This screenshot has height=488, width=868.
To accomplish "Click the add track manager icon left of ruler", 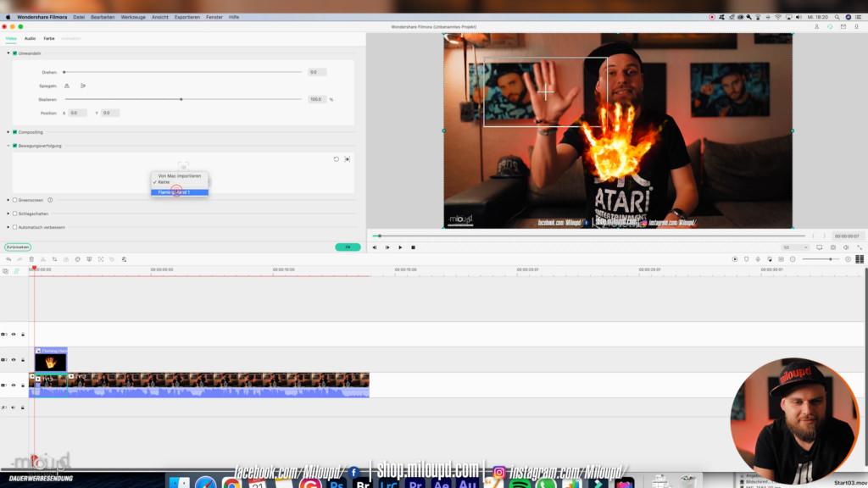I will coord(6,271).
